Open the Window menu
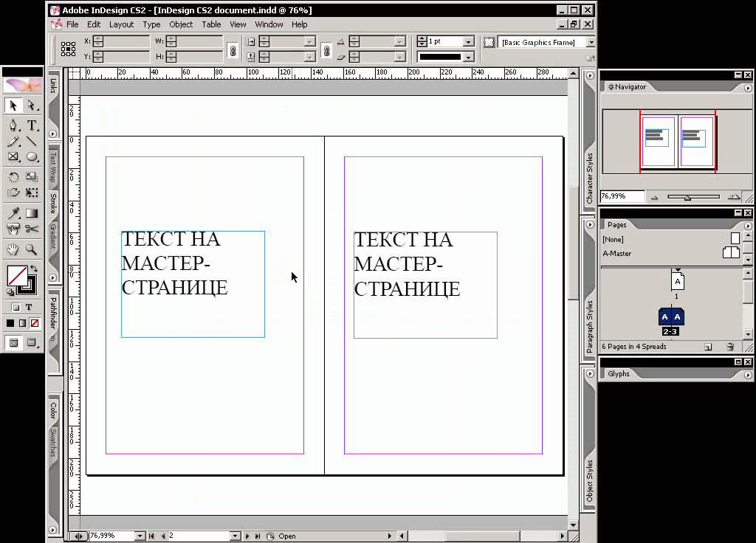 [269, 24]
